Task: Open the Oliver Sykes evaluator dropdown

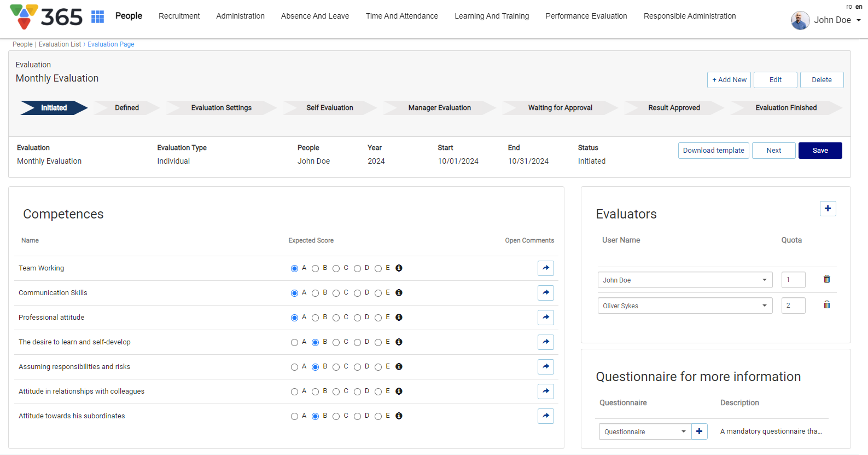Action: click(x=685, y=306)
